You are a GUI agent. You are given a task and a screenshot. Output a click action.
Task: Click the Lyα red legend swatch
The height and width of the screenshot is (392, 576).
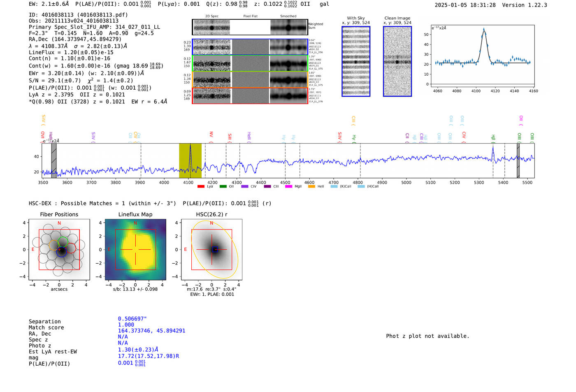click(x=201, y=187)
